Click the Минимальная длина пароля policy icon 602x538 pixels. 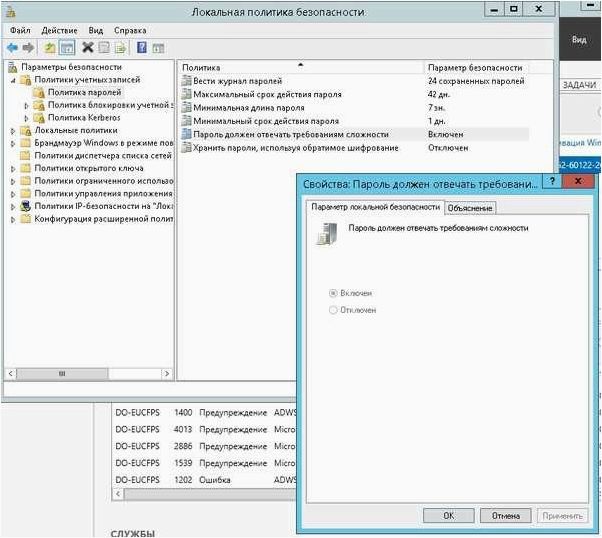click(186, 108)
